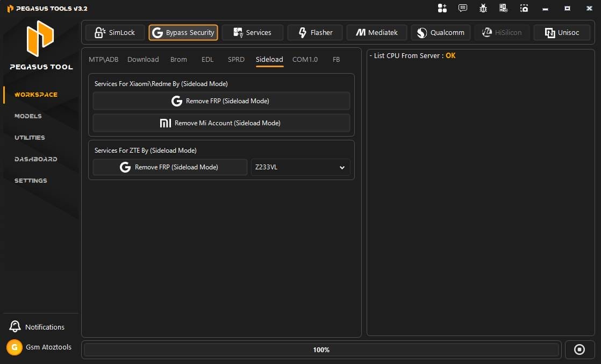This screenshot has width=601, height=364.
Task: Click the target icon near the progress bar
Action: [580, 349]
